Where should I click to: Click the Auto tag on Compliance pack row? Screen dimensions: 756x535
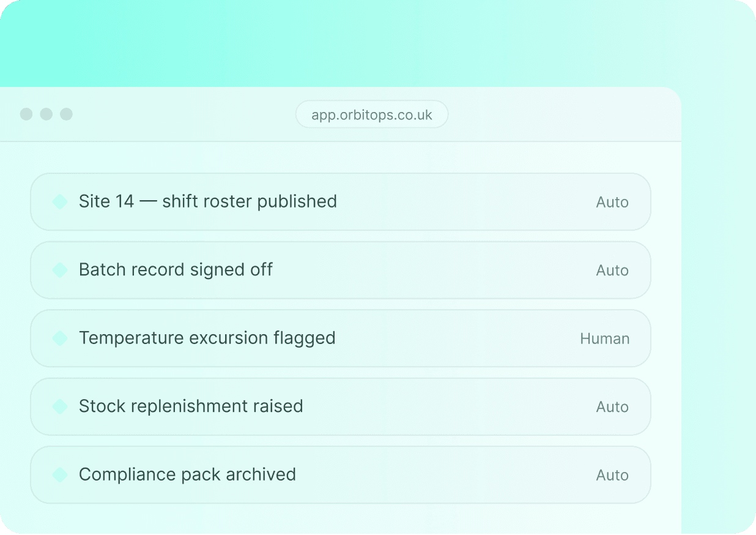pos(612,476)
